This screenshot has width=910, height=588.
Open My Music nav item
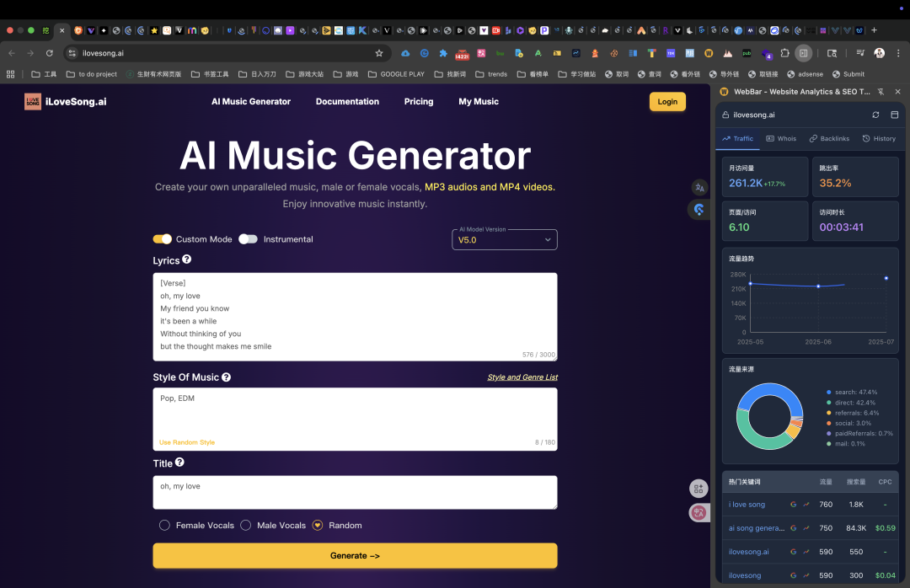[479, 102]
